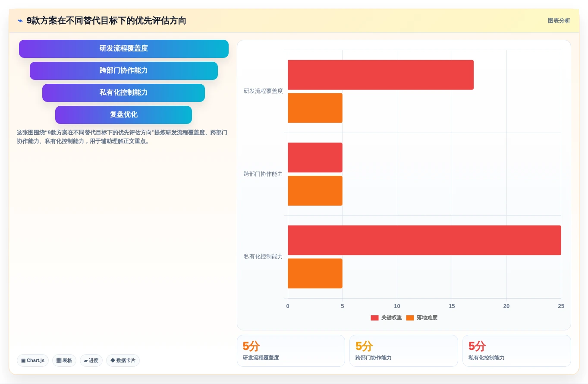
Task: Click the lightning icon beside the title
Action: [20, 21]
